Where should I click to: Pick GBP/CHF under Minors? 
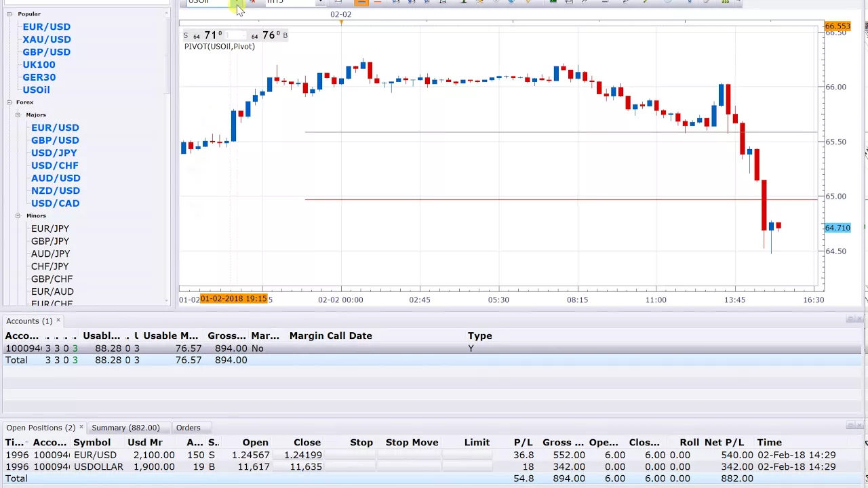coord(52,279)
